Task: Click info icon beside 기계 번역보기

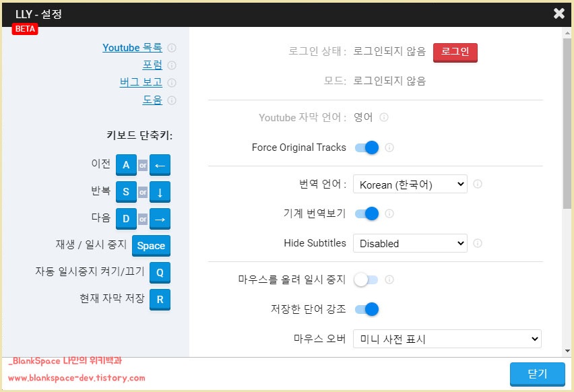Action: click(389, 214)
